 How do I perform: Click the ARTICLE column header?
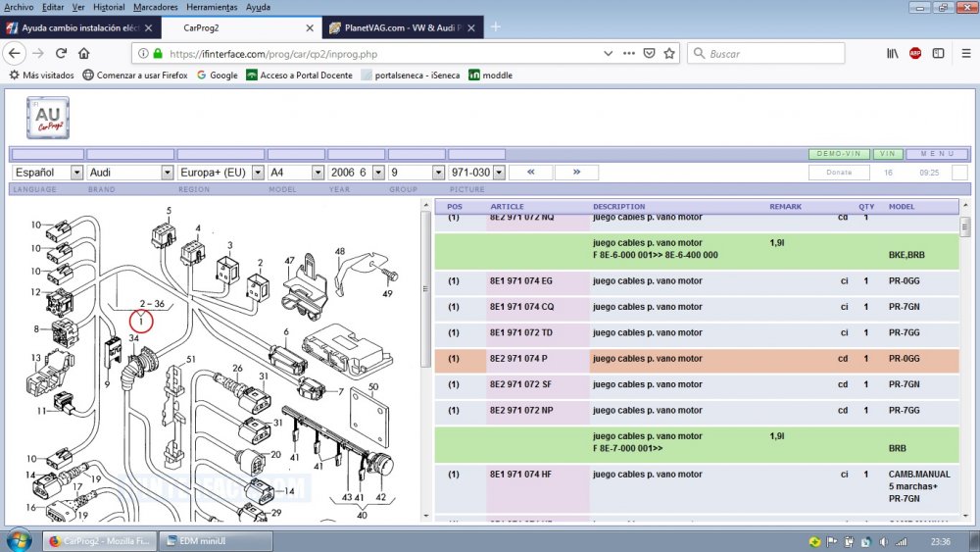507,206
